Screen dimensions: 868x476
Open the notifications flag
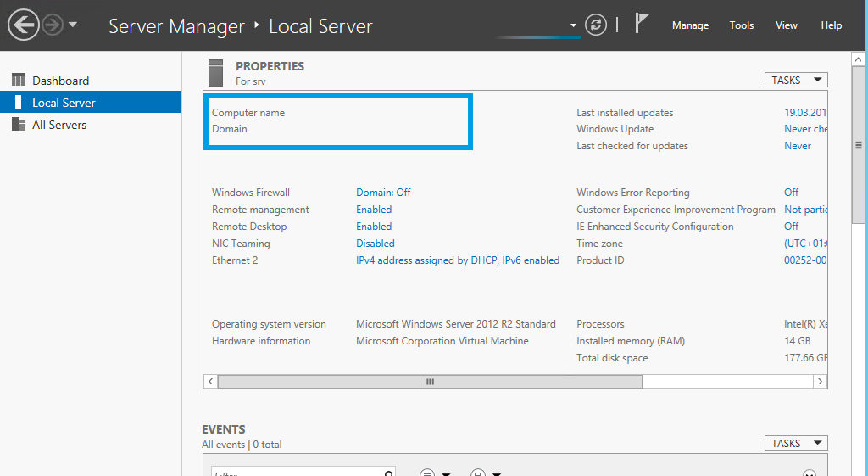[x=642, y=25]
